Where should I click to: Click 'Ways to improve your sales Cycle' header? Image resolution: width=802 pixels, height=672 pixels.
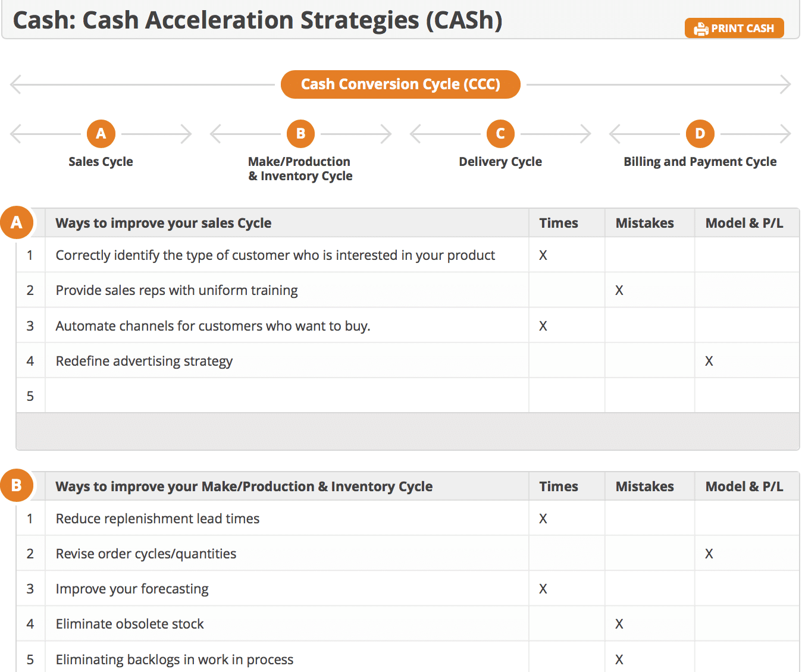(x=164, y=223)
